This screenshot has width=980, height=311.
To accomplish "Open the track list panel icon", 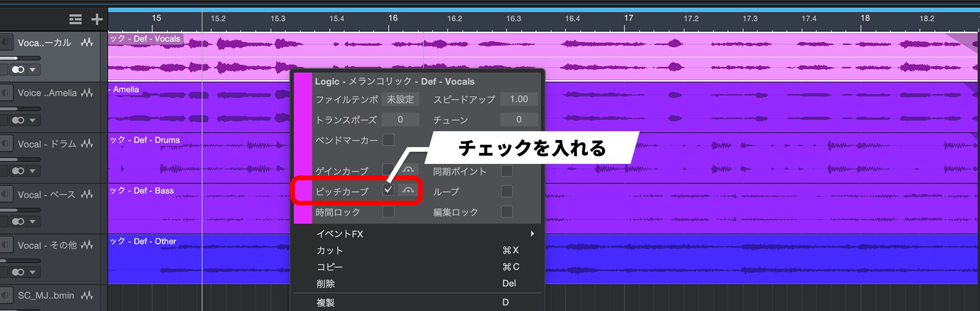I will click(x=75, y=19).
